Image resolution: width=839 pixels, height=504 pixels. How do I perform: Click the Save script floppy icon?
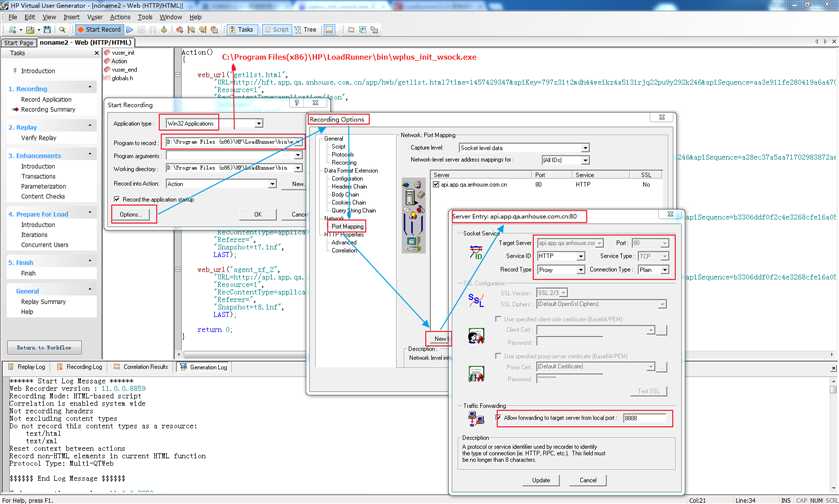tap(47, 29)
